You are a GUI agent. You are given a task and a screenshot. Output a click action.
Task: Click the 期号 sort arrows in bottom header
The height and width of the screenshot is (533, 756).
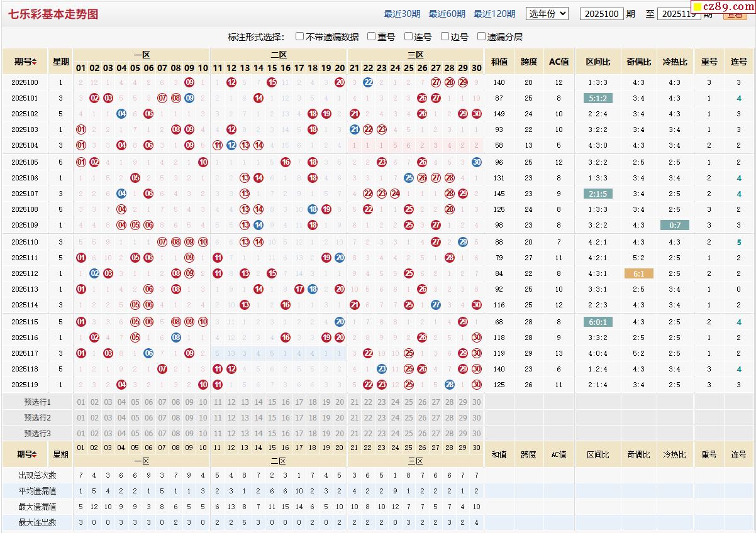(x=36, y=454)
